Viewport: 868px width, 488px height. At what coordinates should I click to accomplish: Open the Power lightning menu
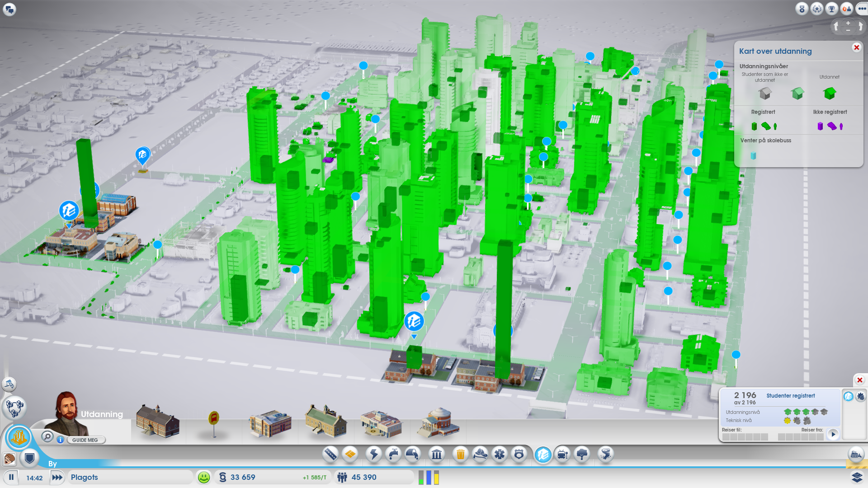[374, 454]
